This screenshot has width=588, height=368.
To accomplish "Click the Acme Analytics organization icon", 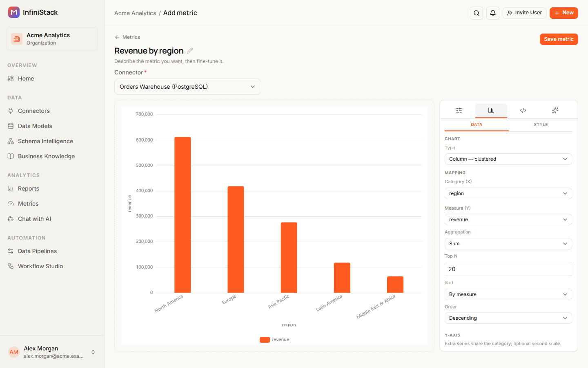I will tap(17, 39).
